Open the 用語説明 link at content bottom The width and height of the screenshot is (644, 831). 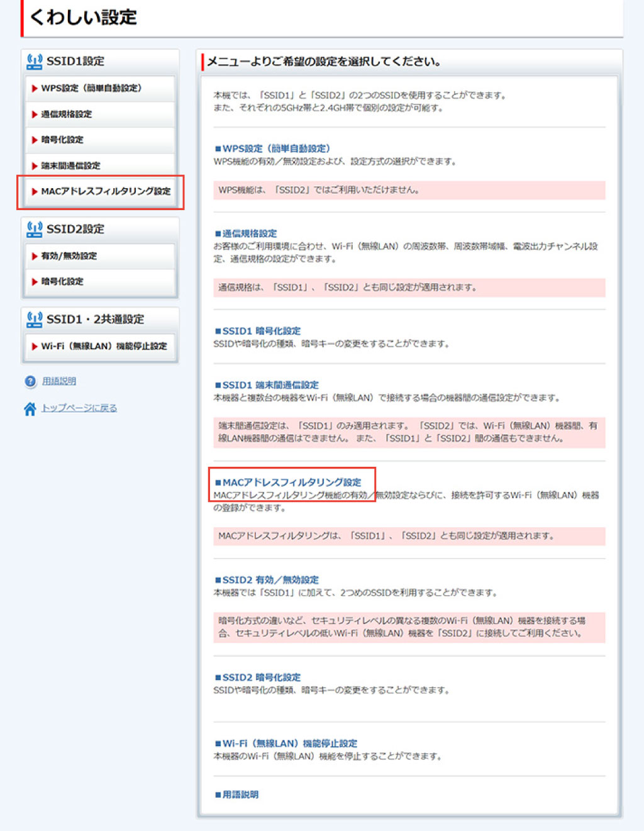tap(240, 795)
